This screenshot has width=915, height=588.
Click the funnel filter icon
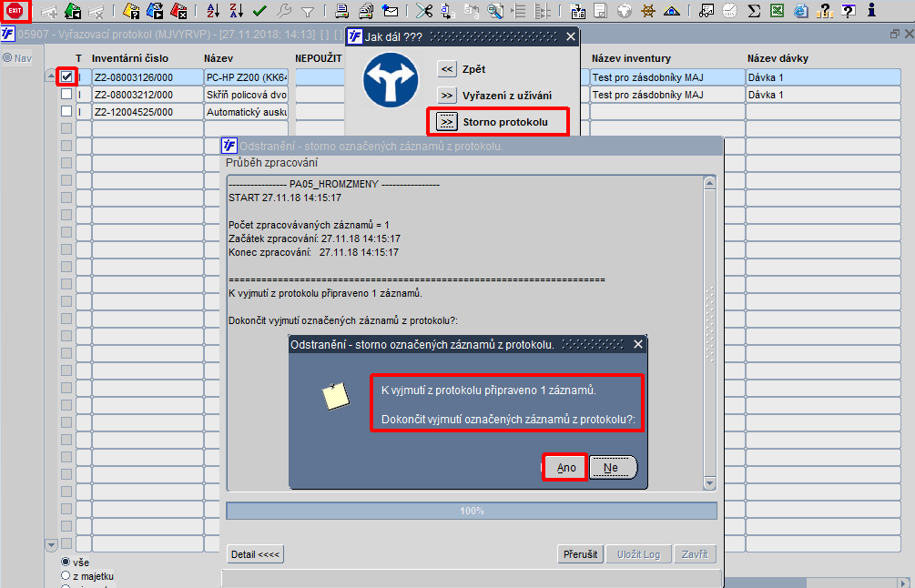click(308, 11)
